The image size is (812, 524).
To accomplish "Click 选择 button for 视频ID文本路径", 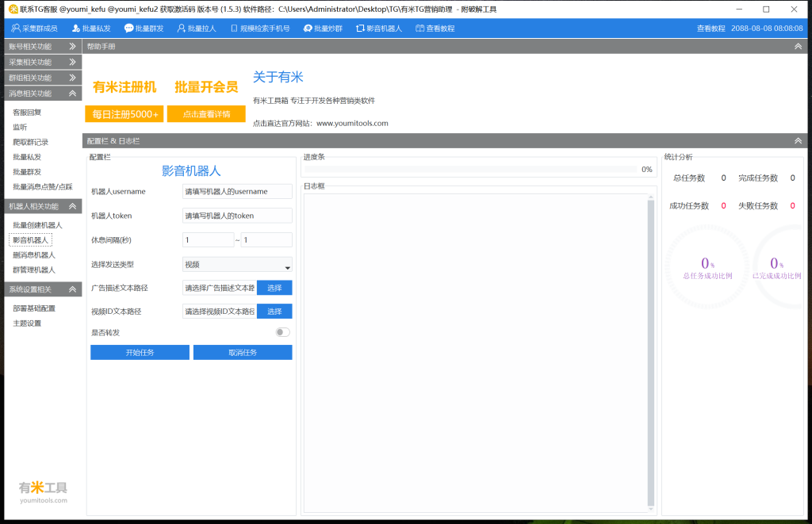I will 274,312.
